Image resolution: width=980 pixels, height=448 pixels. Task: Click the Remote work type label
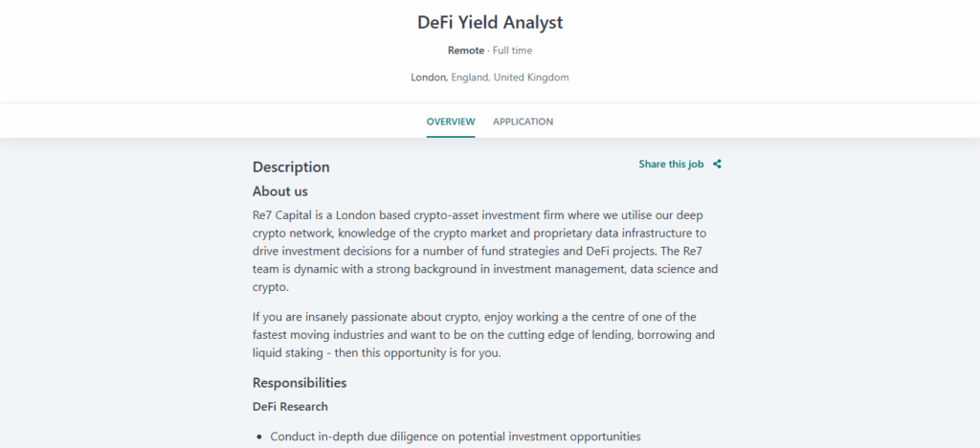click(466, 51)
